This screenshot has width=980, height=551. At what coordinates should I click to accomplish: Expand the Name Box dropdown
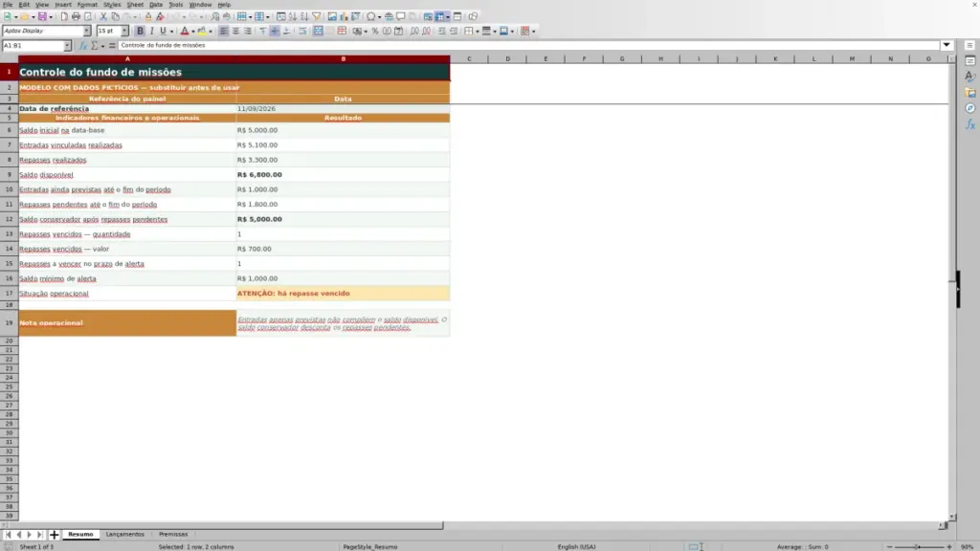point(68,46)
